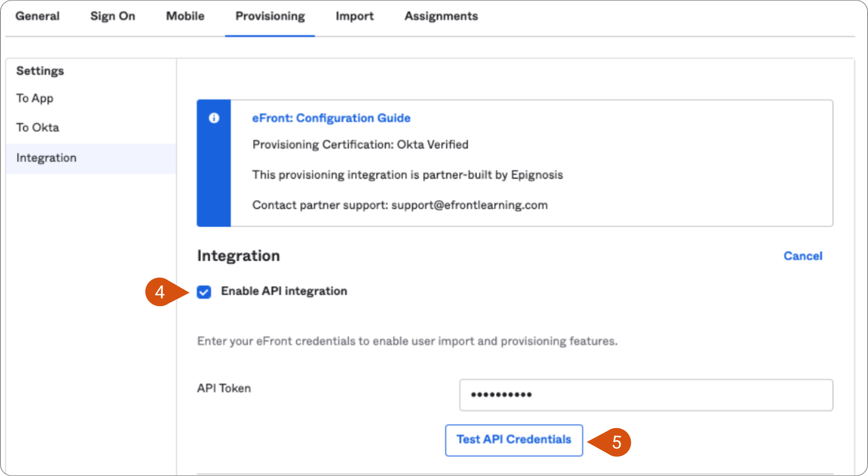Image resolution: width=868 pixels, height=476 pixels.
Task: Select the Provisioning tab
Action: 270,16
